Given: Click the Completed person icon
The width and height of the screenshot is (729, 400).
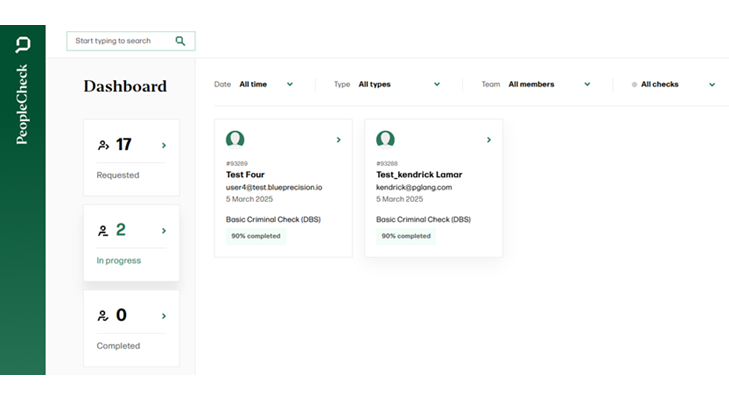Looking at the screenshot, I should (x=103, y=316).
